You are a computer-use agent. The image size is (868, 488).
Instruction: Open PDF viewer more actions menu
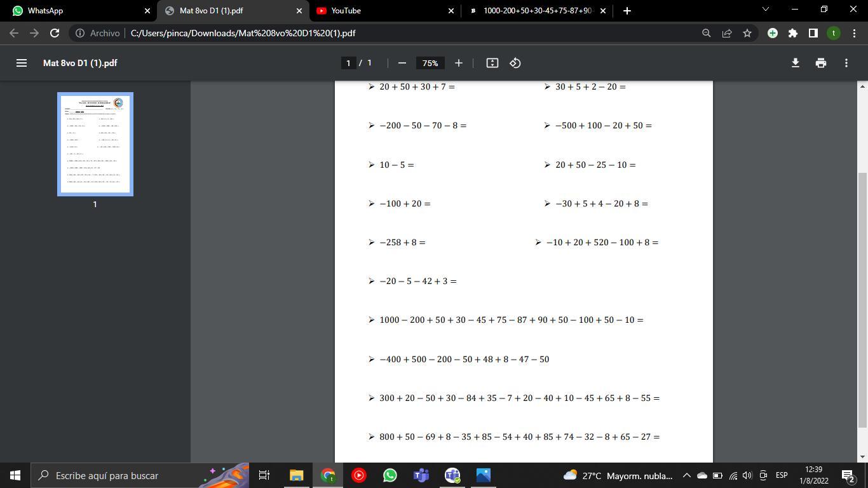[x=846, y=63]
